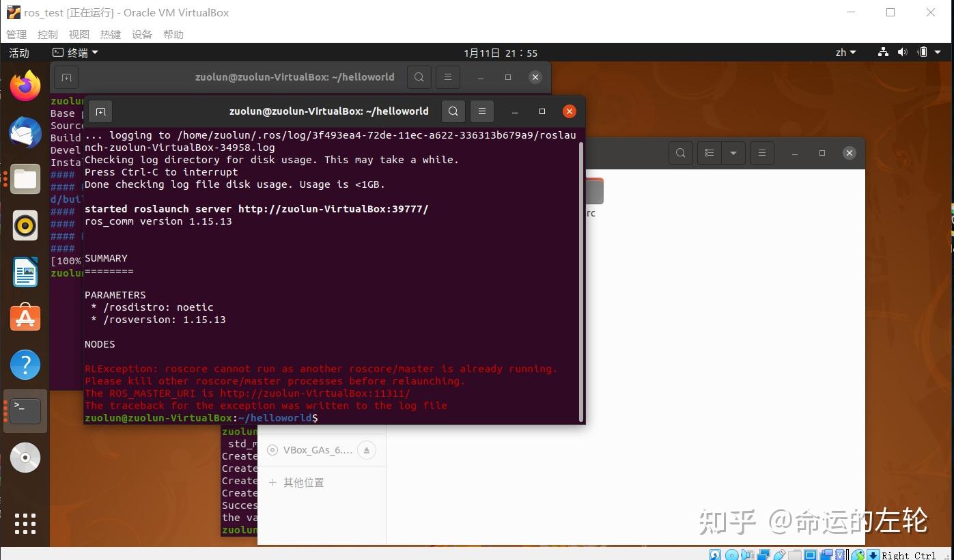Open the Show Applications grid
Viewport: 954px width, 560px height.
(25, 524)
